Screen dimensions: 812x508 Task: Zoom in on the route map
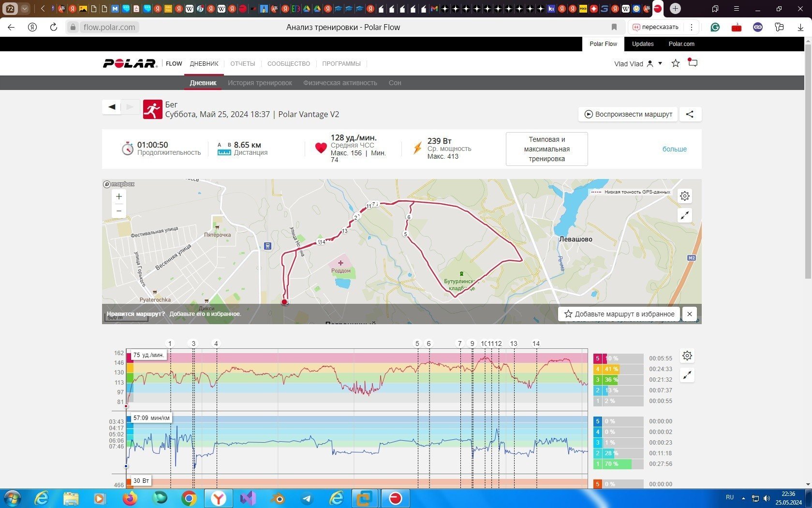[119, 196]
